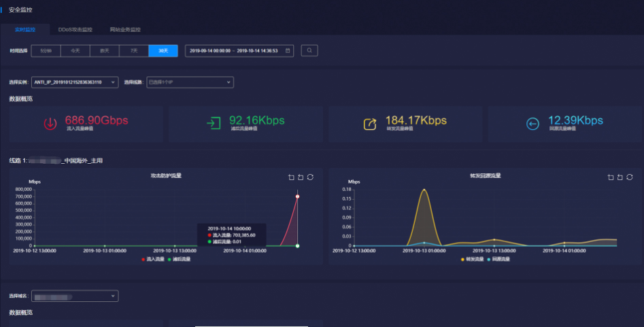Click the search magnifier button

click(x=309, y=50)
